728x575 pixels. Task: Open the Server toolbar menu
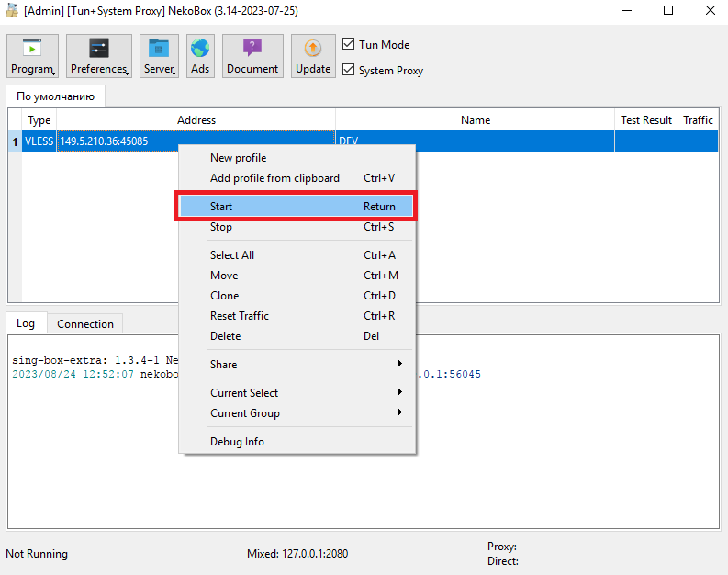point(159,57)
